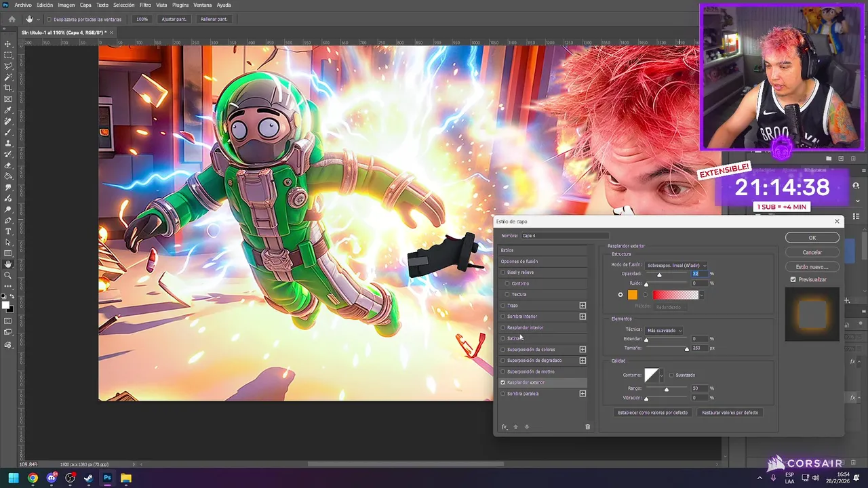Select the Crop tool
868x488 pixels.
[8, 88]
